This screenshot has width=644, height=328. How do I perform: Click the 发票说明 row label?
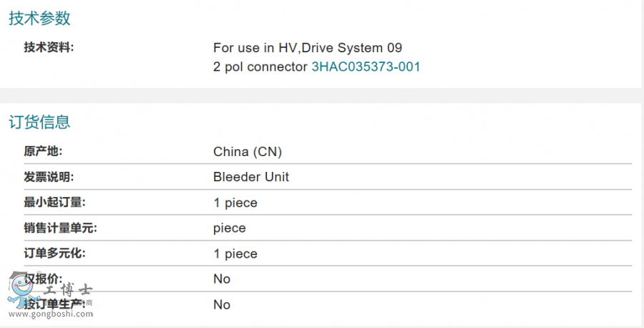pos(49,177)
